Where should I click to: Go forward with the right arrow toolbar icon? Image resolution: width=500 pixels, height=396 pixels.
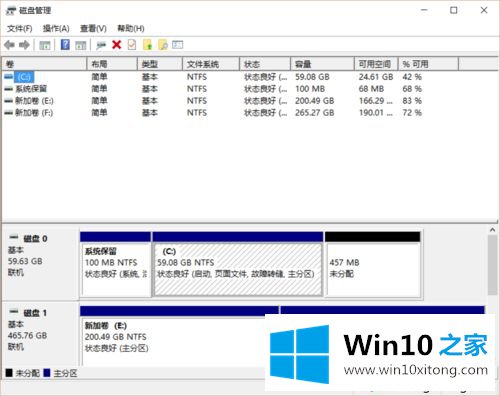[x=24, y=45]
